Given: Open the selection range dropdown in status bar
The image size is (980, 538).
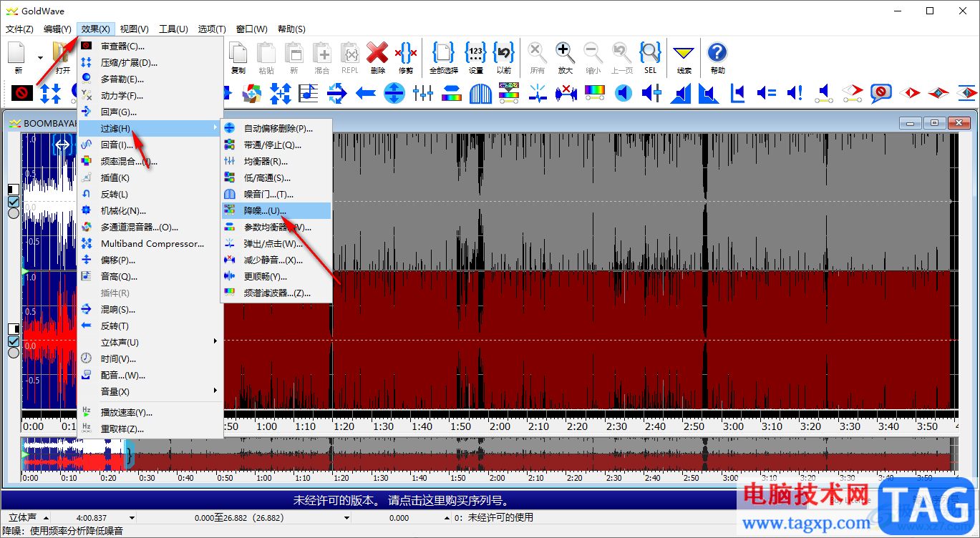Looking at the screenshot, I should (346, 518).
